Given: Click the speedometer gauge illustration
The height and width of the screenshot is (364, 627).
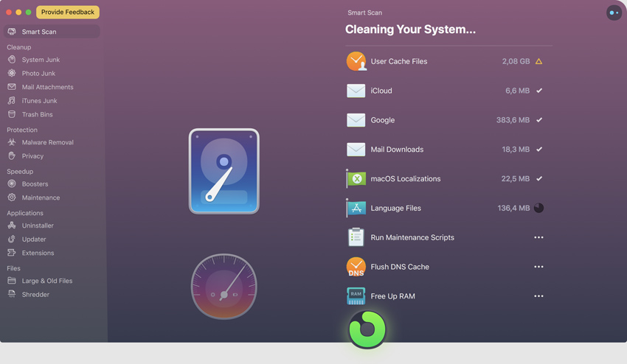Looking at the screenshot, I should click(x=224, y=287).
